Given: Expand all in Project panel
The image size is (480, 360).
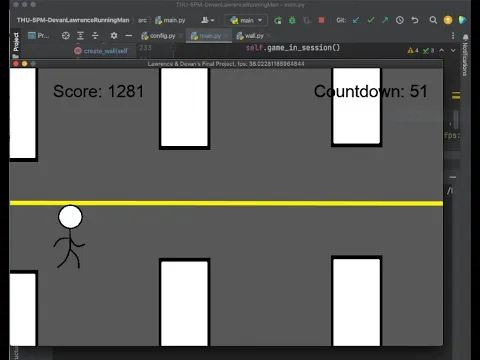Looking at the screenshot, I should pos(80,36).
